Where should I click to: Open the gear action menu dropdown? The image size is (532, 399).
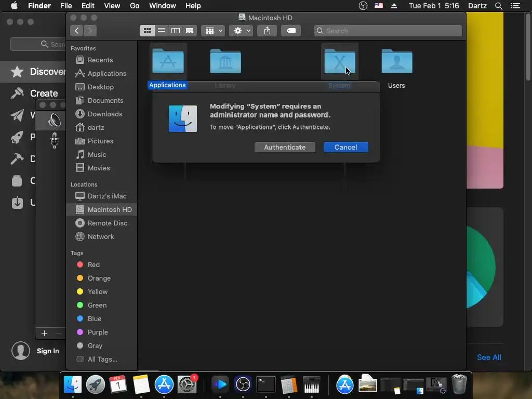point(241,31)
